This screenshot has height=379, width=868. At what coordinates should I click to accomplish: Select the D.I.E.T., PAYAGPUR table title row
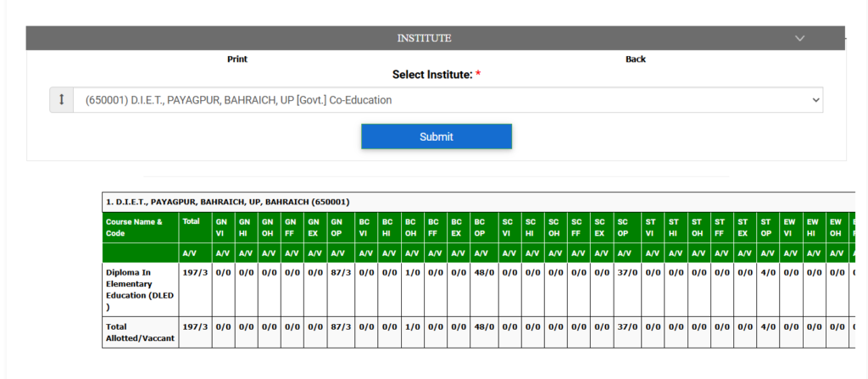(227, 202)
